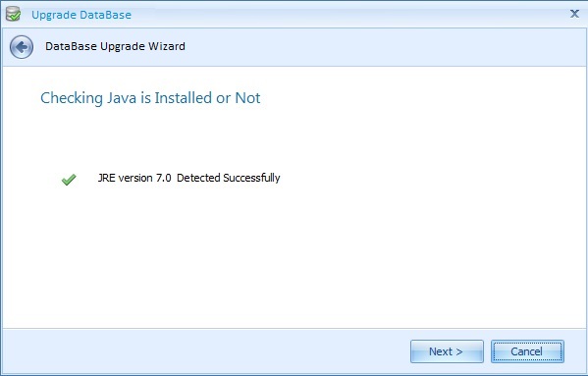The image size is (588, 376).
Task: Click the database icon in the title bar
Action: pyautogui.click(x=13, y=14)
